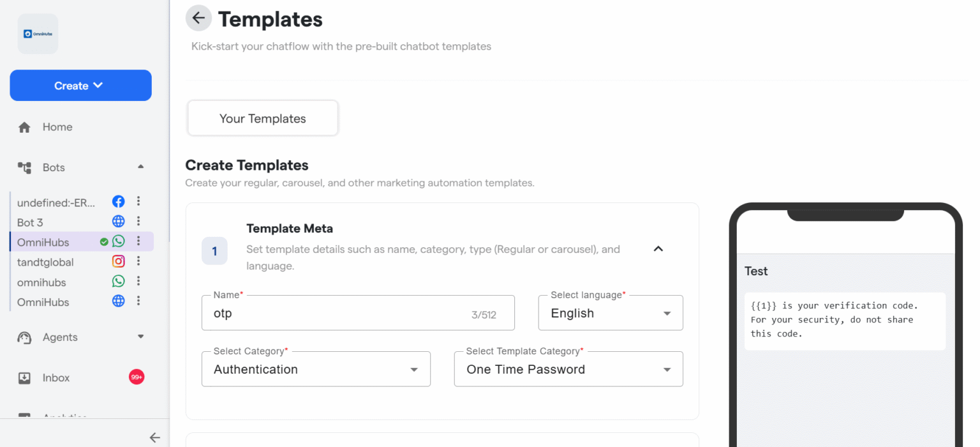Open three-dot menu for tandtglobal
This screenshot has height=447, width=980.
pyautogui.click(x=138, y=261)
